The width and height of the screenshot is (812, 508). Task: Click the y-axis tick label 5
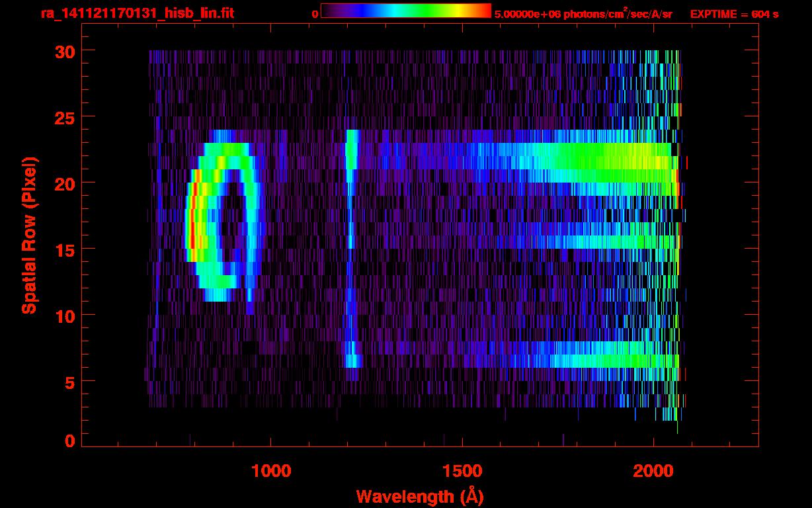[69, 382]
